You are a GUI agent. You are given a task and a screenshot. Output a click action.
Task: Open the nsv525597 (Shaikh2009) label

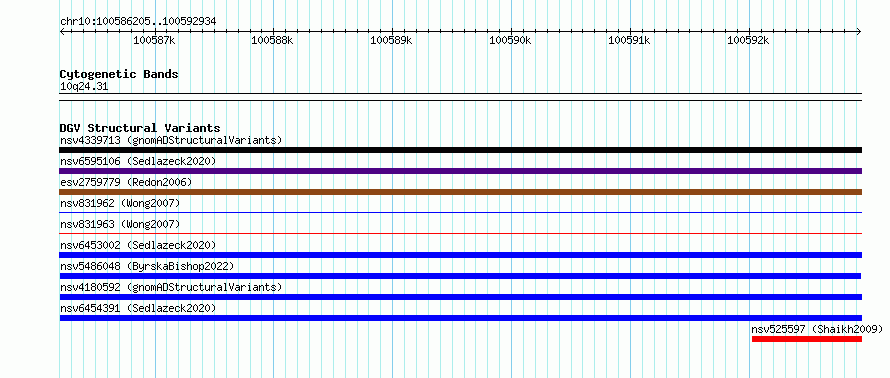817,329
